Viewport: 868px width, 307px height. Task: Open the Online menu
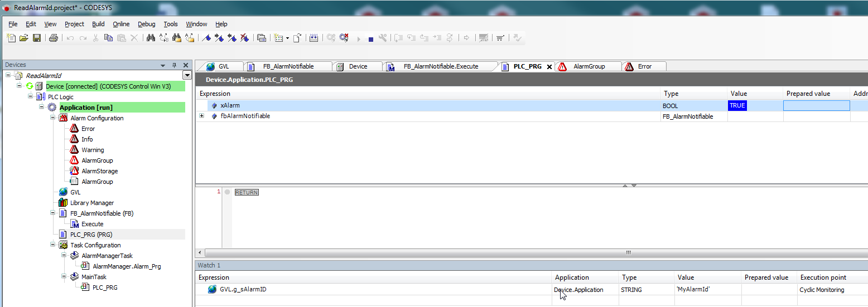(121, 24)
